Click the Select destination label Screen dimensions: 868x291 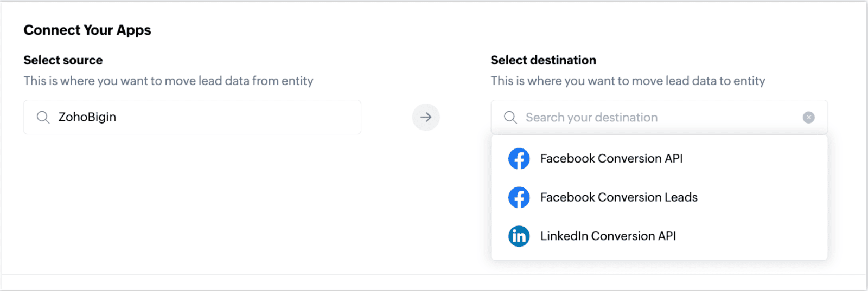coord(543,60)
